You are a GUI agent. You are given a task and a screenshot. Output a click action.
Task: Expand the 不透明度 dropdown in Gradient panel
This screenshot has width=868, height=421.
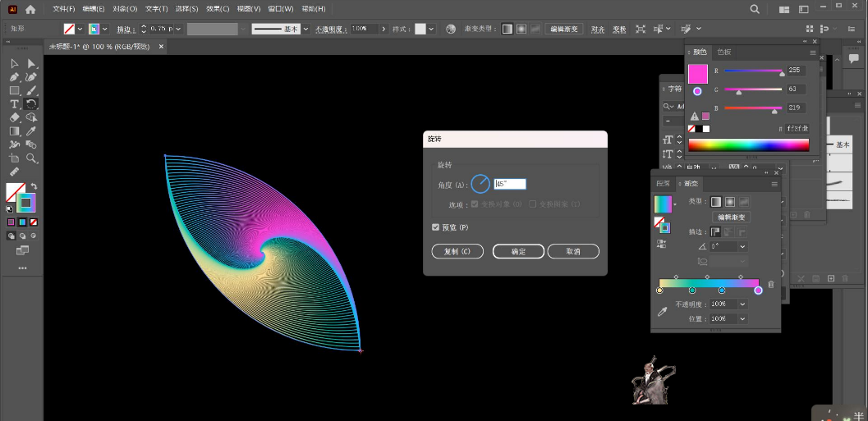tap(742, 304)
